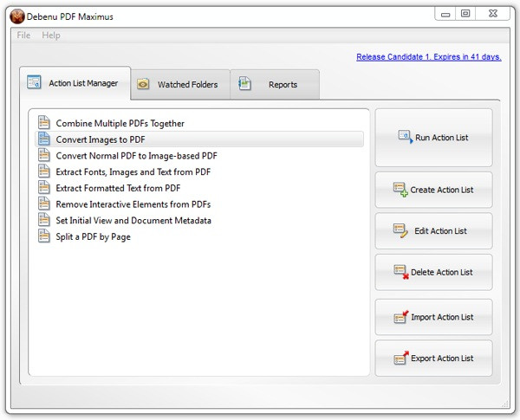Close the Debenu PDF Maximus window
Viewport: 520px width, 420px height.
493,14
